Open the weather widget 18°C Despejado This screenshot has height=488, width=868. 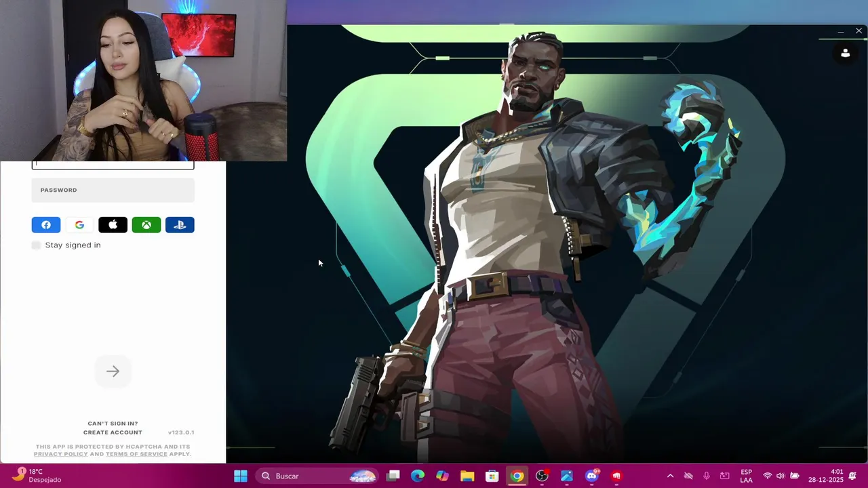point(37,476)
